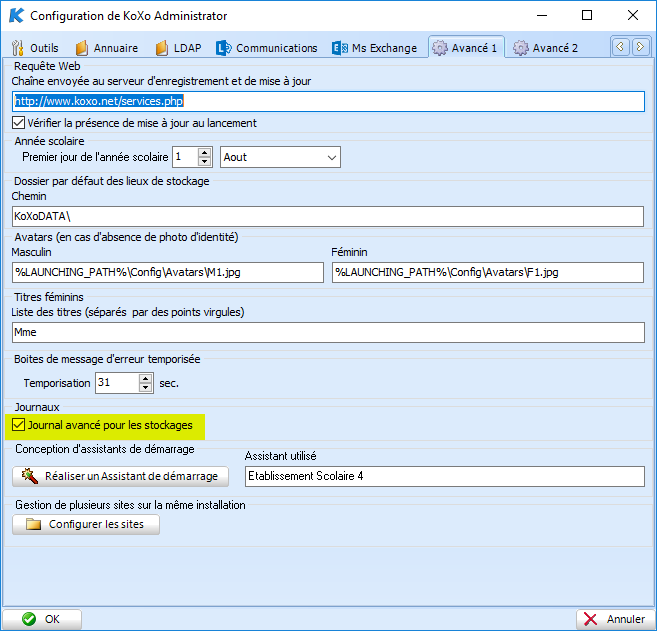Decrease the Temporisation value
The height and width of the screenshot is (631, 657).
point(145,388)
